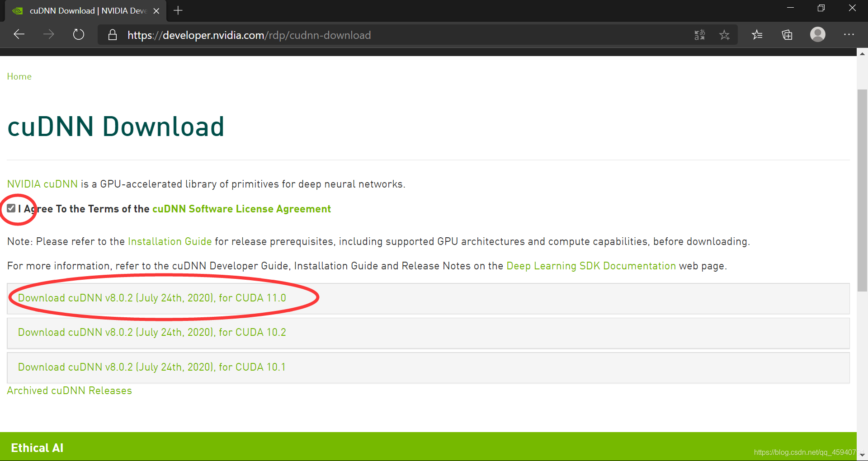Open the Installation Guide link
The height and width of the screenshot is (461, 868).
click(170, 241)
